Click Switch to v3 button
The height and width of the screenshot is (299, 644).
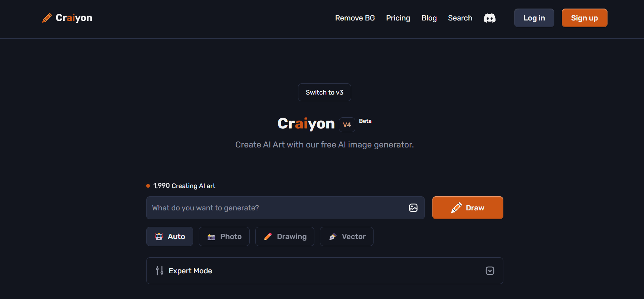[324, 92]
